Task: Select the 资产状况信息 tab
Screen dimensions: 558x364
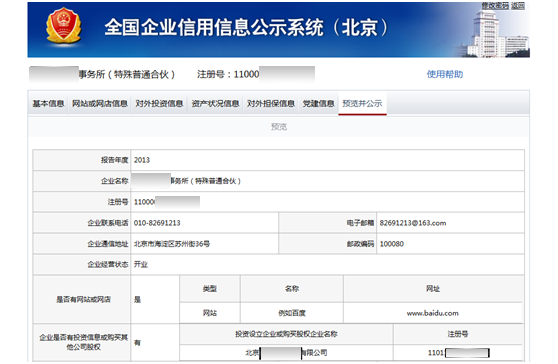Action: tap(215, 104)
